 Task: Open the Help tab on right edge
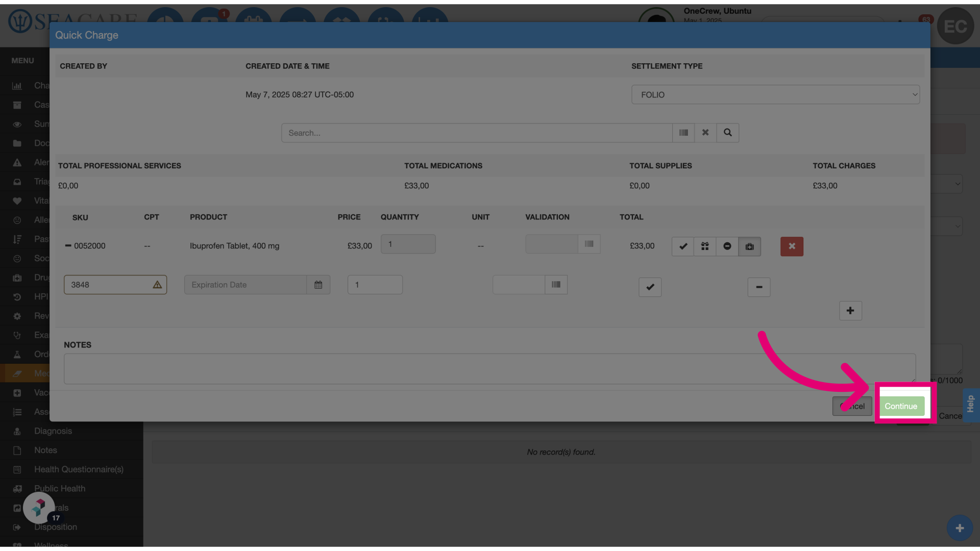pyautogui.click(x=970, y=405)
